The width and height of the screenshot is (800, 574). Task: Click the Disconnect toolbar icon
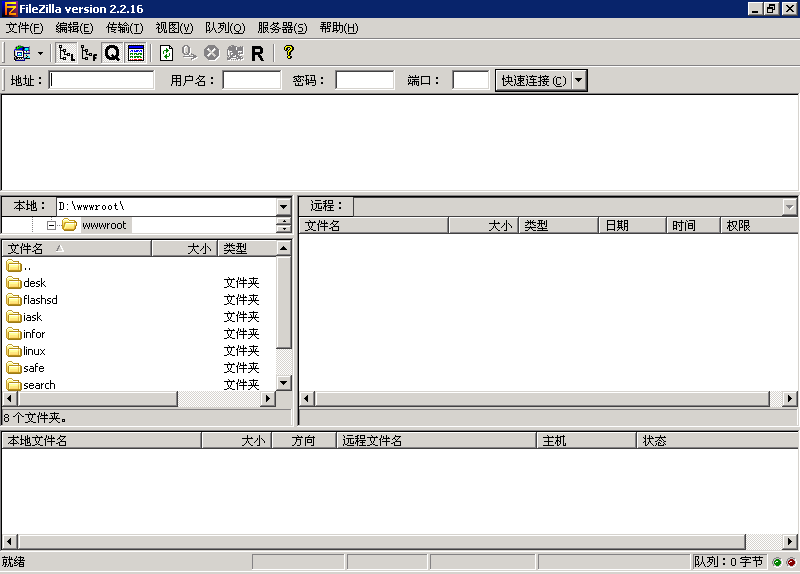tap(235, 53)
